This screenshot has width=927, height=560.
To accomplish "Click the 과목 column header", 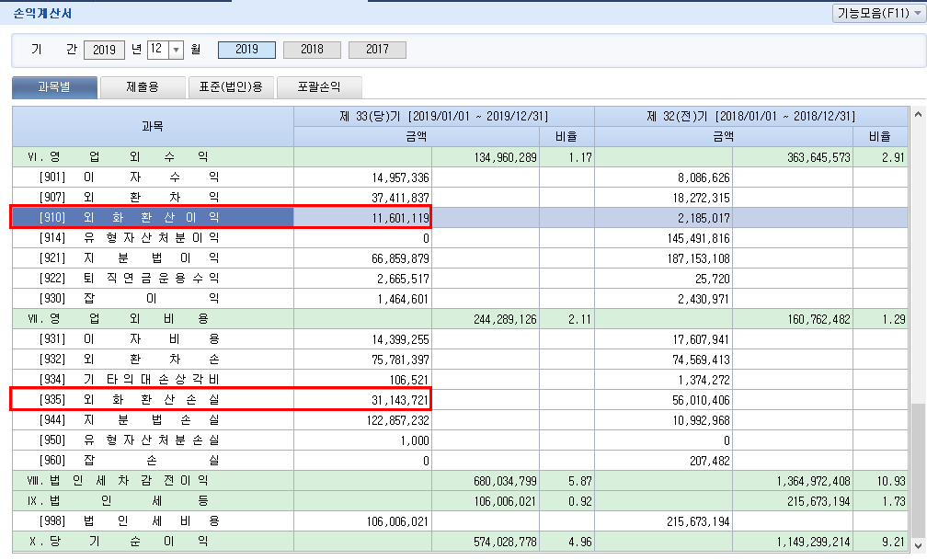I will tap(152, 126).
